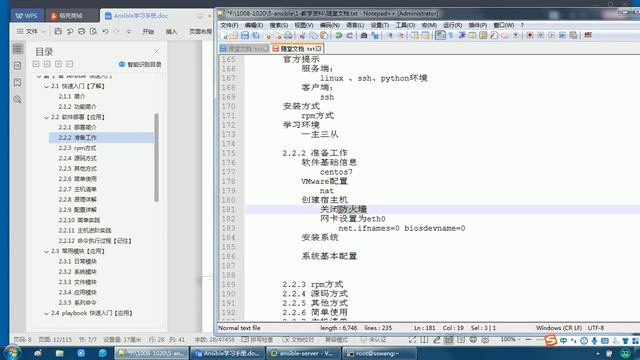Click WPS find magnifier sidebar icon
This screenshot has width=640, height=360.
click(x=18, y=99)
